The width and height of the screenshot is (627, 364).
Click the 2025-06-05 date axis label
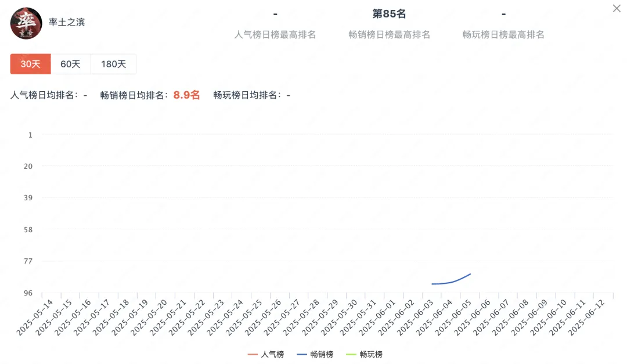[x=453, y=318]
